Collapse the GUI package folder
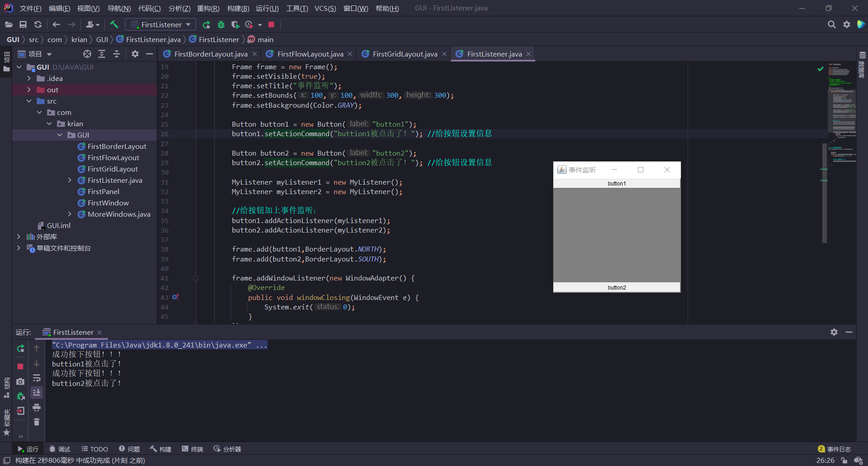 (x=59, y=135)
